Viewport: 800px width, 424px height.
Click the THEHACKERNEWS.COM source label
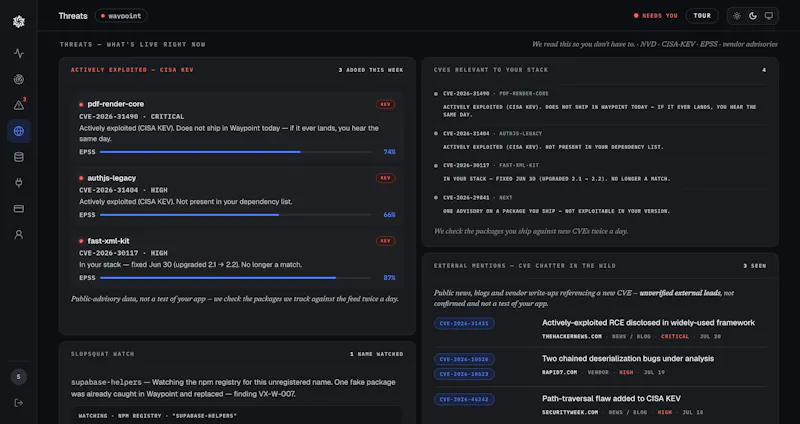pos(572,337)
